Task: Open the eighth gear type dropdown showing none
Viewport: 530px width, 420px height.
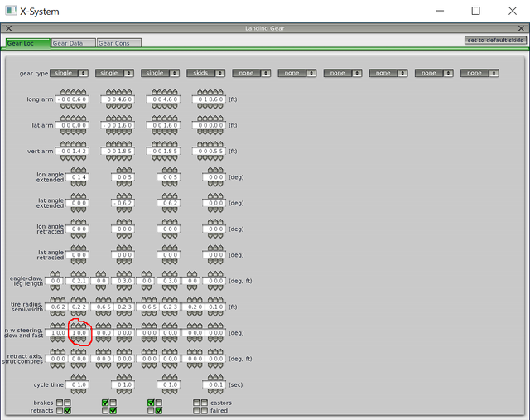Action: click(388, 73)
